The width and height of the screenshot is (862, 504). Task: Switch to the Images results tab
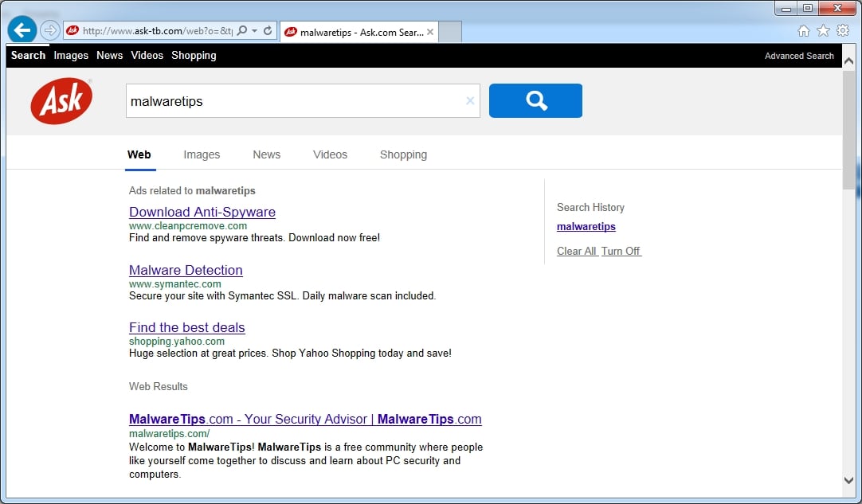[x=202, y=154]
